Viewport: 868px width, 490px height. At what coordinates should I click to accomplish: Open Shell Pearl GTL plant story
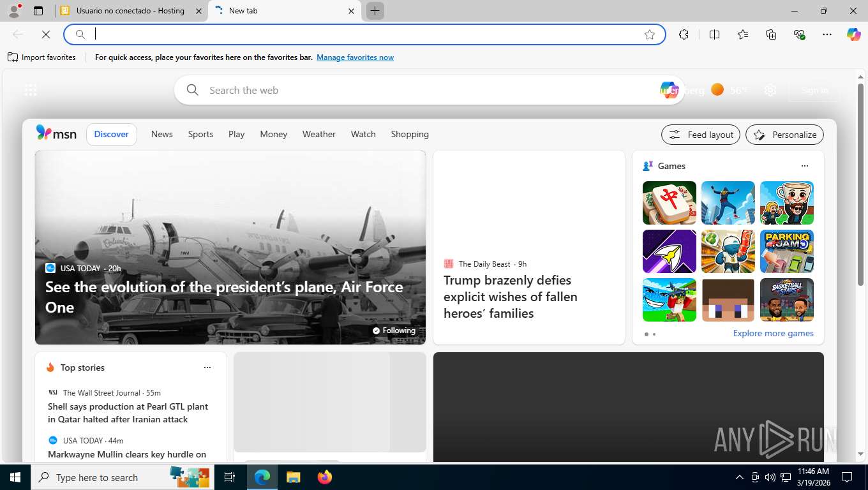pos(128,413)
